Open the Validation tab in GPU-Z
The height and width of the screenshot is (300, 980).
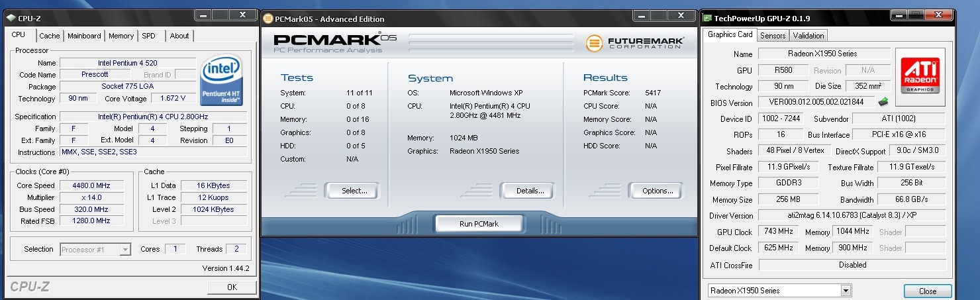(x=808, y=36)
